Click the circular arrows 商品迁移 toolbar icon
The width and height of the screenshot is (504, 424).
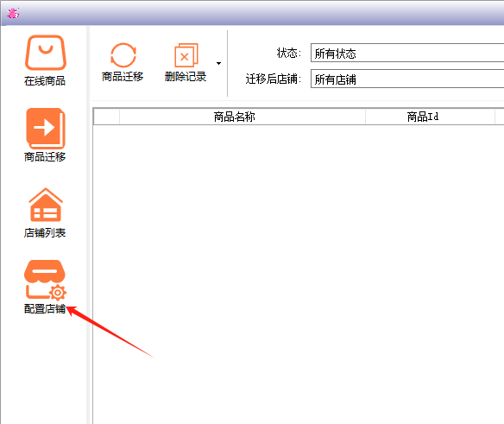point(123,55)
